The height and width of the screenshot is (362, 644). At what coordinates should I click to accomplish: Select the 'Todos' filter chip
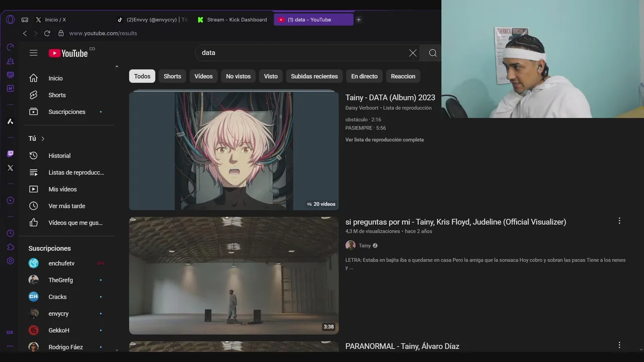[x=142, y=76]
